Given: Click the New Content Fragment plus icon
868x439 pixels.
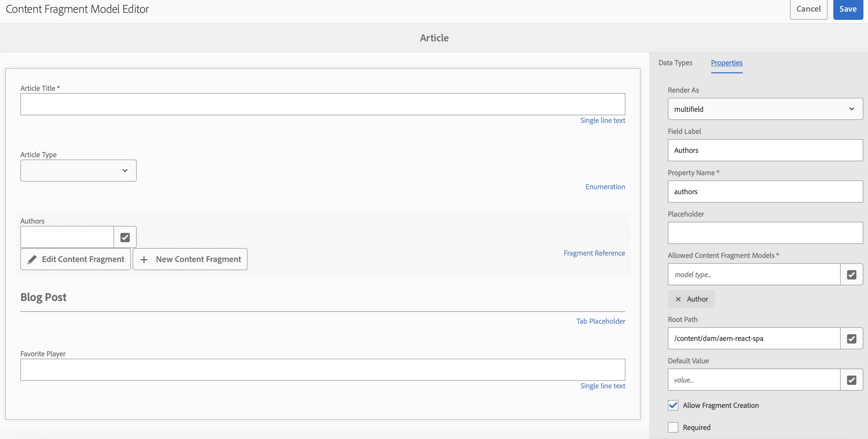Looking at the screenshot, I should [144, 259].
